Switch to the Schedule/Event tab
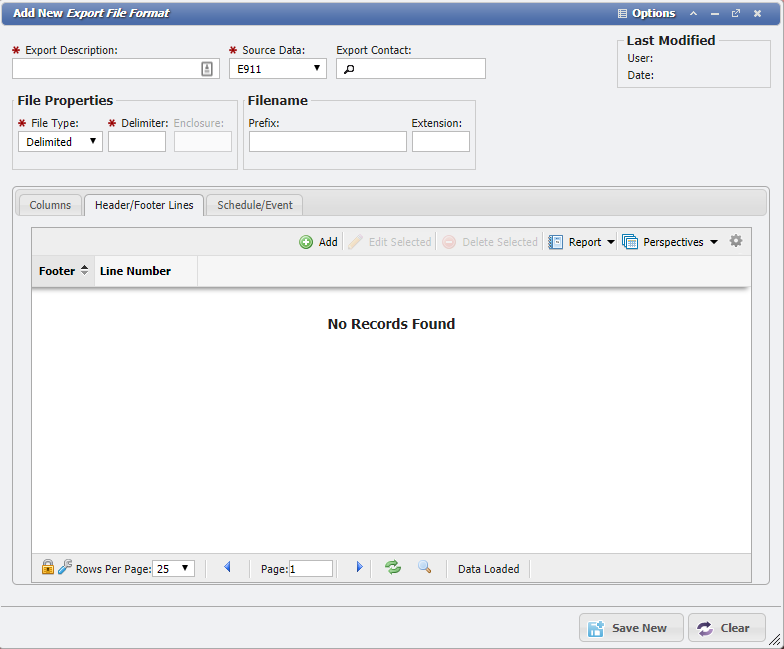784x649 pixels. [255, 205]
